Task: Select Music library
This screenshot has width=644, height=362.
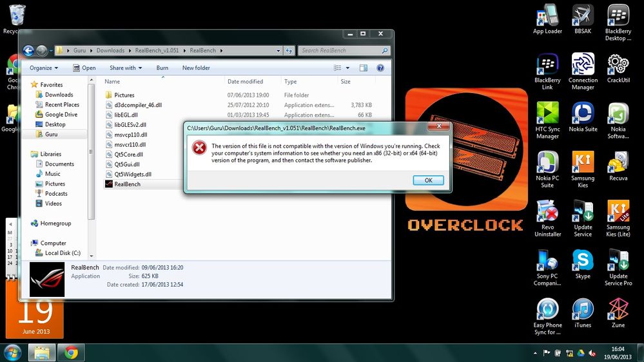Action: [x=53, y=174]
